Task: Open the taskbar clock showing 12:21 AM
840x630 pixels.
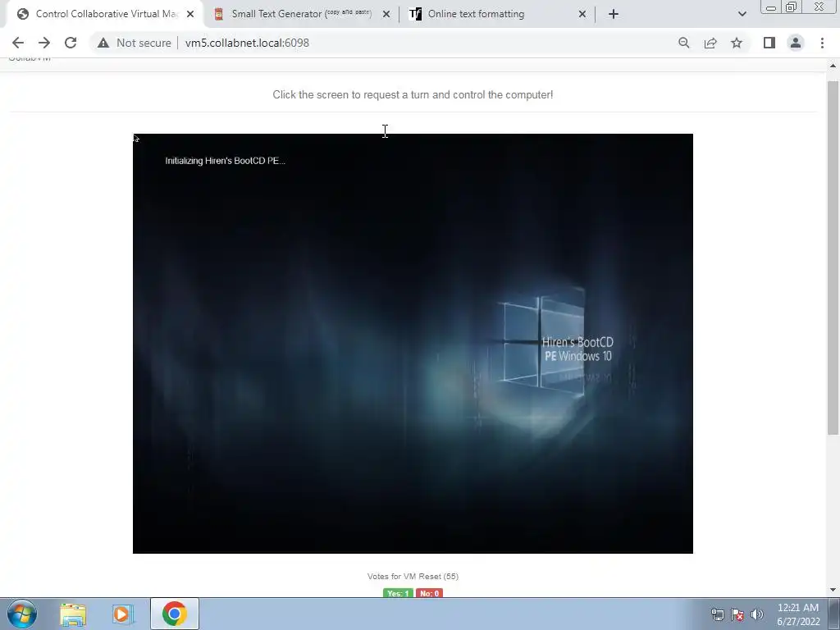Action: click(x=798, y=614)
